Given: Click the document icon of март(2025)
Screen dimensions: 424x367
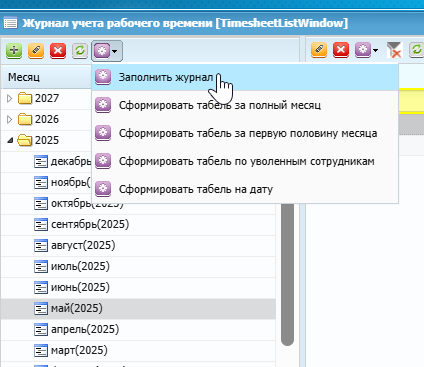Looking at the screenshot, I should 41,351.
